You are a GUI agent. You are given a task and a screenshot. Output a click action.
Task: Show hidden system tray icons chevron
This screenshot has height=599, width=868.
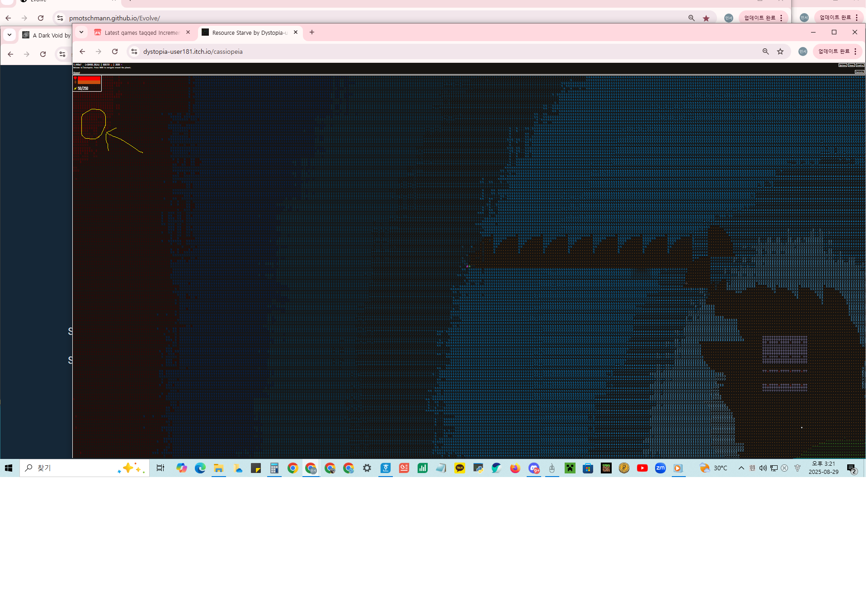click(x=741, y=468)
